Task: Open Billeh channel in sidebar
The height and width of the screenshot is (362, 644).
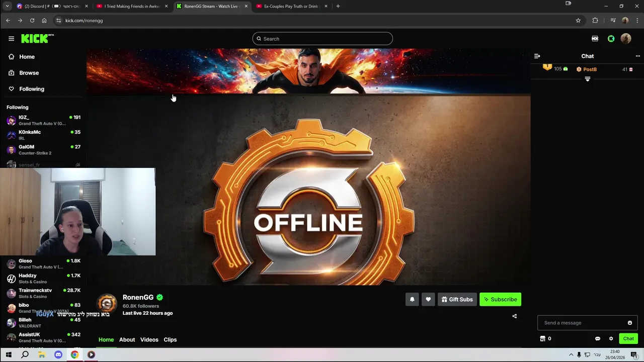Action: pyautogui.click(x=43, y=322)
